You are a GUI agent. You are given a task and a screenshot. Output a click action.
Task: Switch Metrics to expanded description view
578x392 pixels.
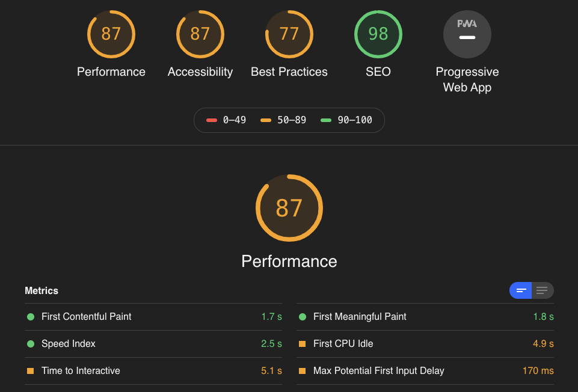pos(543,291)
